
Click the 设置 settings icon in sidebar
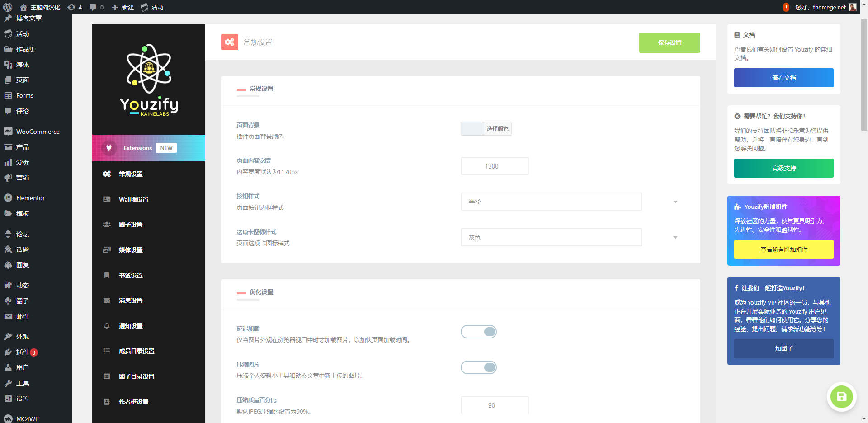[8, 399]
